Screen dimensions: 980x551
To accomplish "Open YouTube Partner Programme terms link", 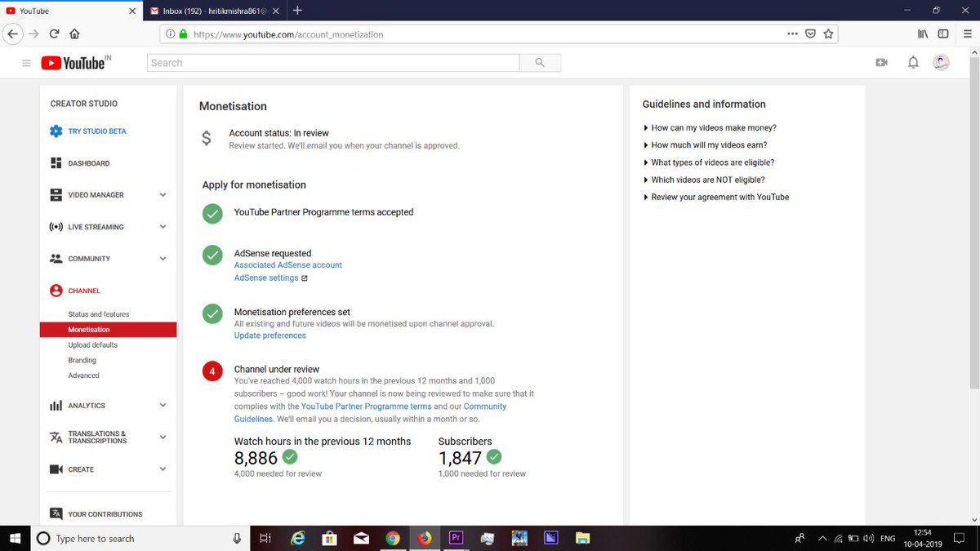I will (367, 407).
